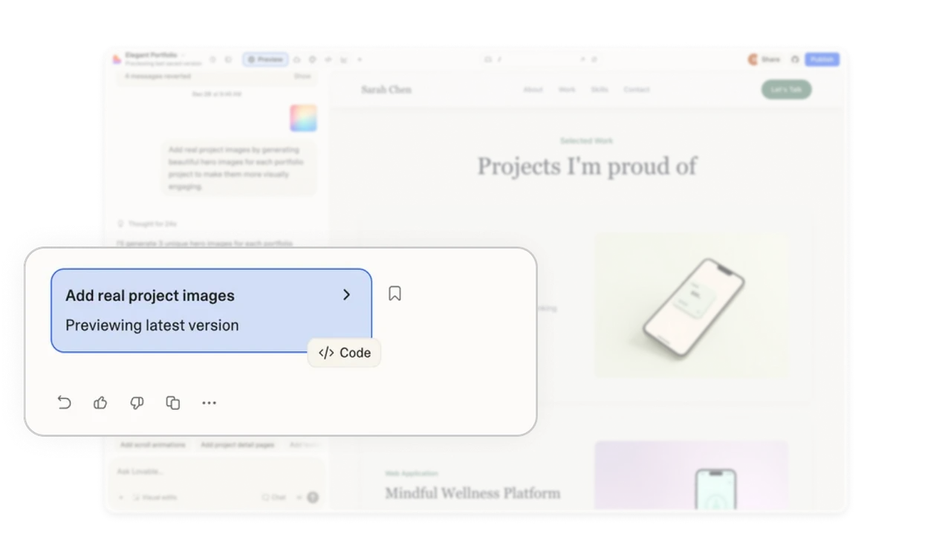This screenshot has width=951, height=560.
Task: Click the thumbs up icon to rate the response
Action: click(100, 403)
